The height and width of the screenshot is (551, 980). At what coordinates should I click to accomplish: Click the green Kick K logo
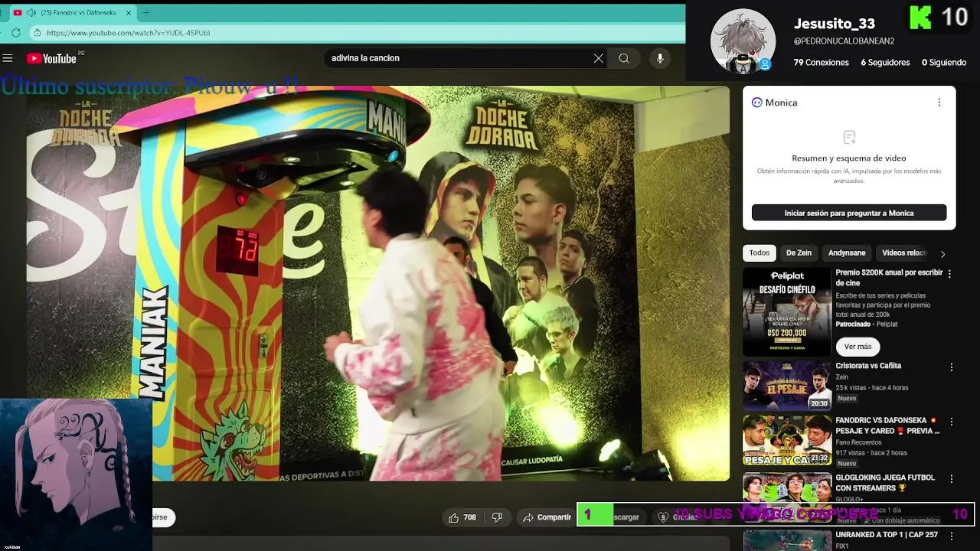pos(920,17)
